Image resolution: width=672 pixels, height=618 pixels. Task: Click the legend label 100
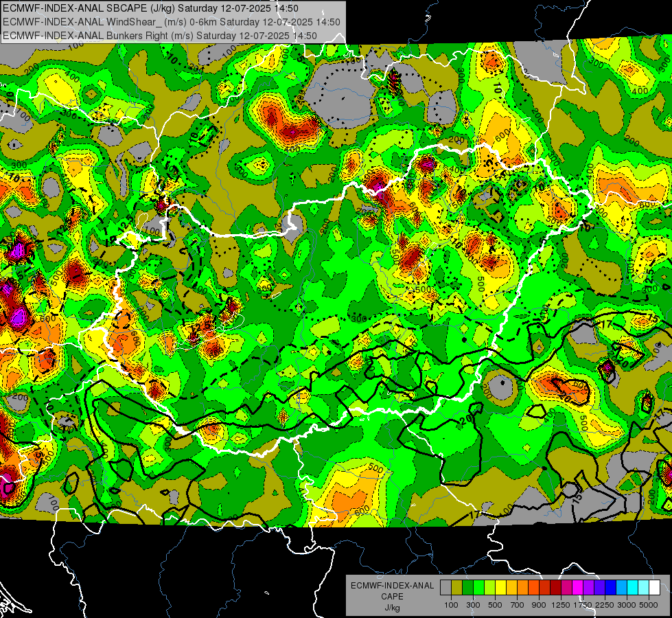[x=451, y=605]
